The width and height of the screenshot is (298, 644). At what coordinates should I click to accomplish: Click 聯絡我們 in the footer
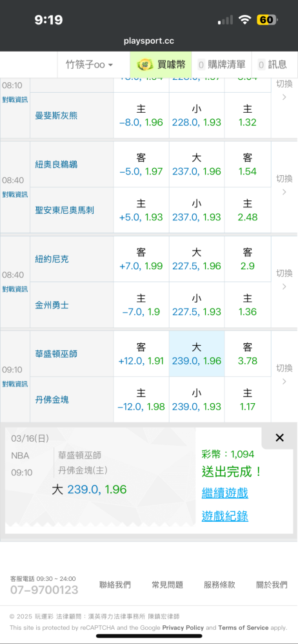[x=115, y=585]
